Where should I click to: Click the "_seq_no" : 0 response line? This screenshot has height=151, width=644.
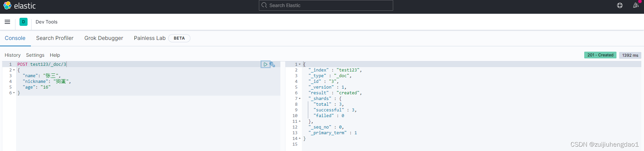tap(326, 127)
